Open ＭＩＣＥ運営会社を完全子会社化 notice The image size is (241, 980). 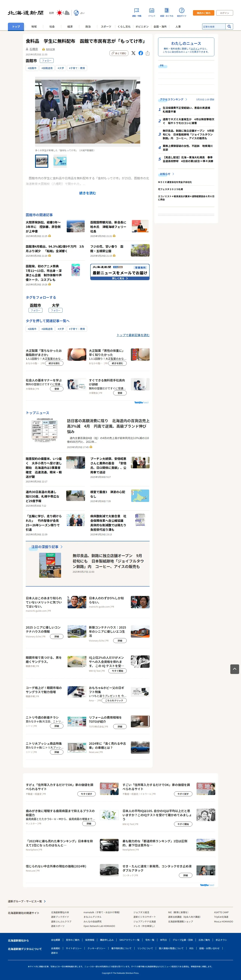pos(175,182)
